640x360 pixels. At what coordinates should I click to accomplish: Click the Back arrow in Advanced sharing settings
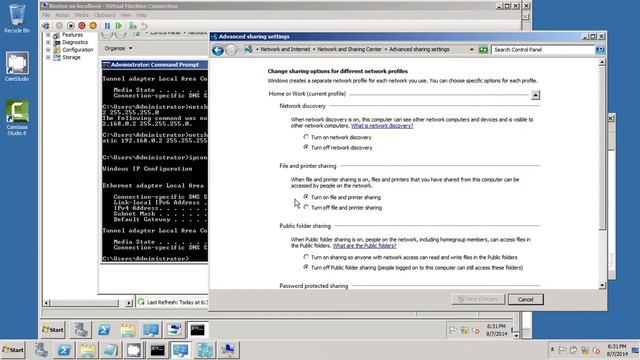click(218, 50)
